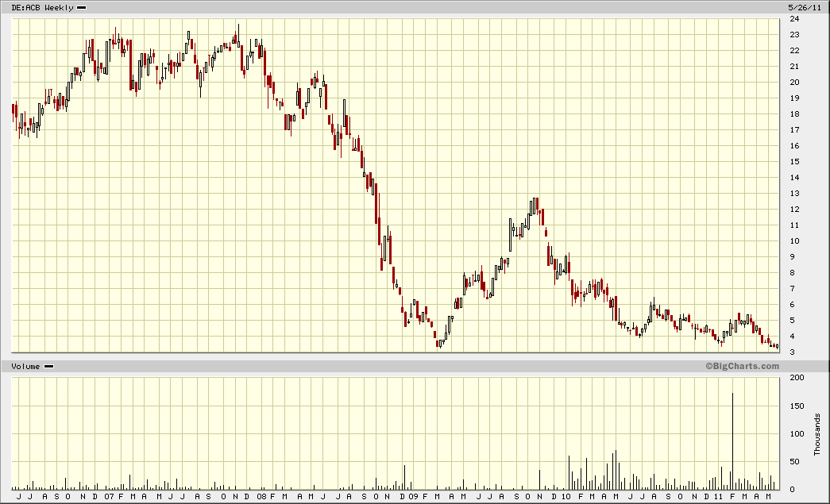Click volume axis label '0'
This screenshot has width=830, height=504.
tap(793, 489)
